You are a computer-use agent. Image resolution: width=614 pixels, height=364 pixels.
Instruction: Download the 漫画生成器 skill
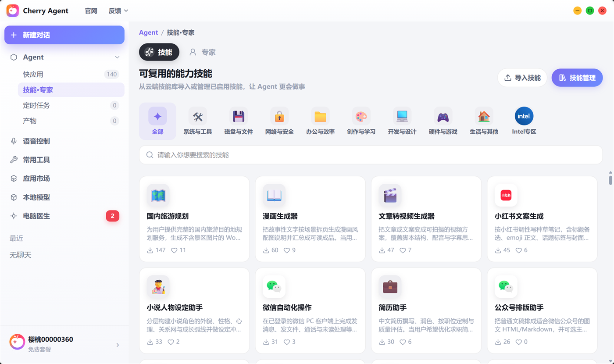(266, 250)
